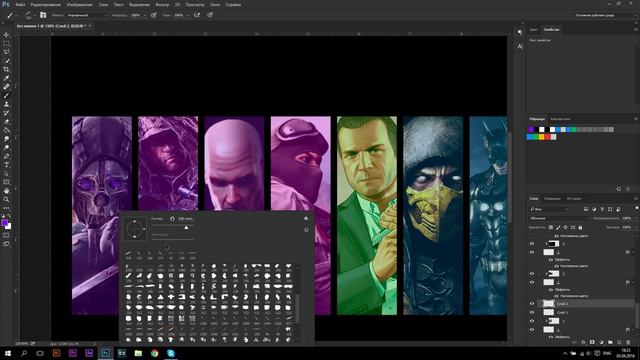The height and width of the screenshot is (360, 640).
Task: Create new adjustment layer icon
Action: coord(601,342)
